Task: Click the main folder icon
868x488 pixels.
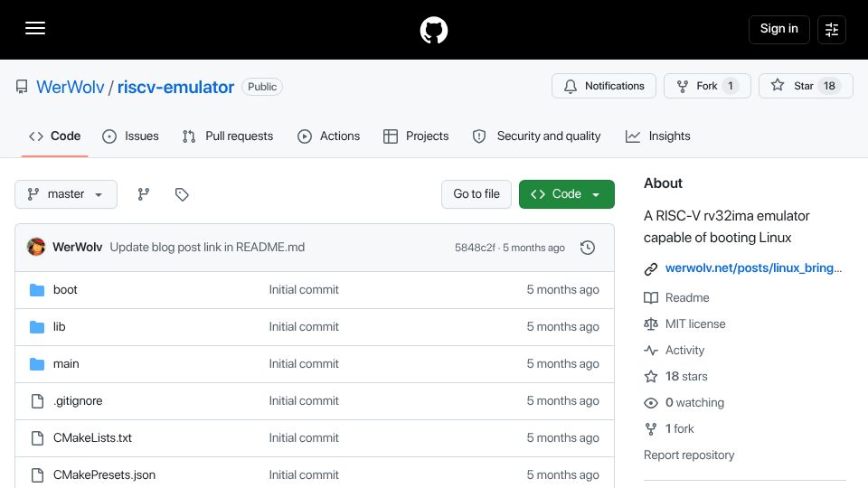Action: (x=37, y=364)
